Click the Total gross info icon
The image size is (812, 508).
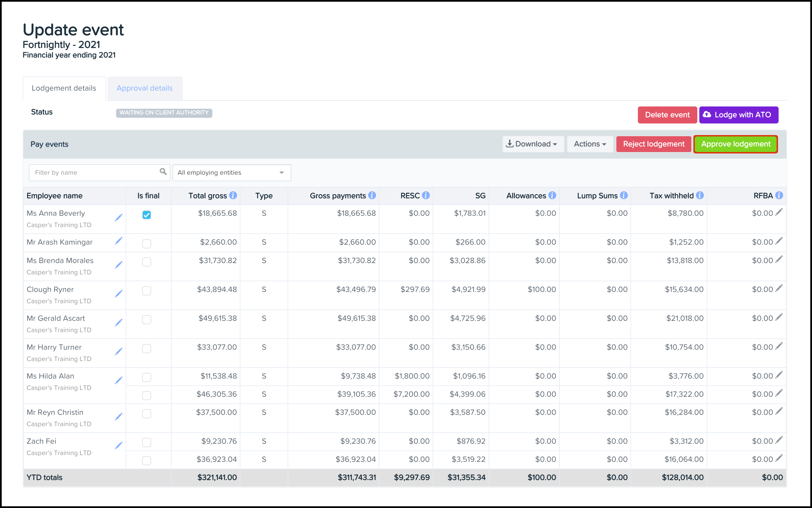(233, 196)
